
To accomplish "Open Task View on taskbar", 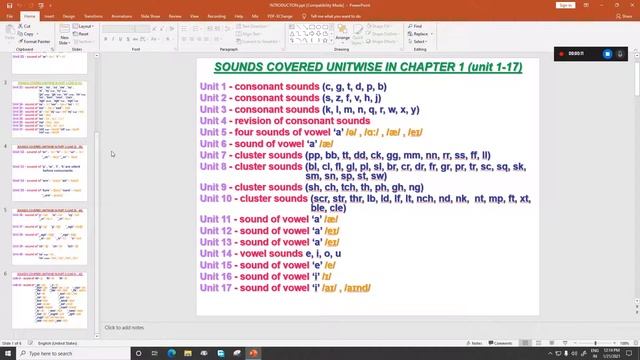I will 155,353.
